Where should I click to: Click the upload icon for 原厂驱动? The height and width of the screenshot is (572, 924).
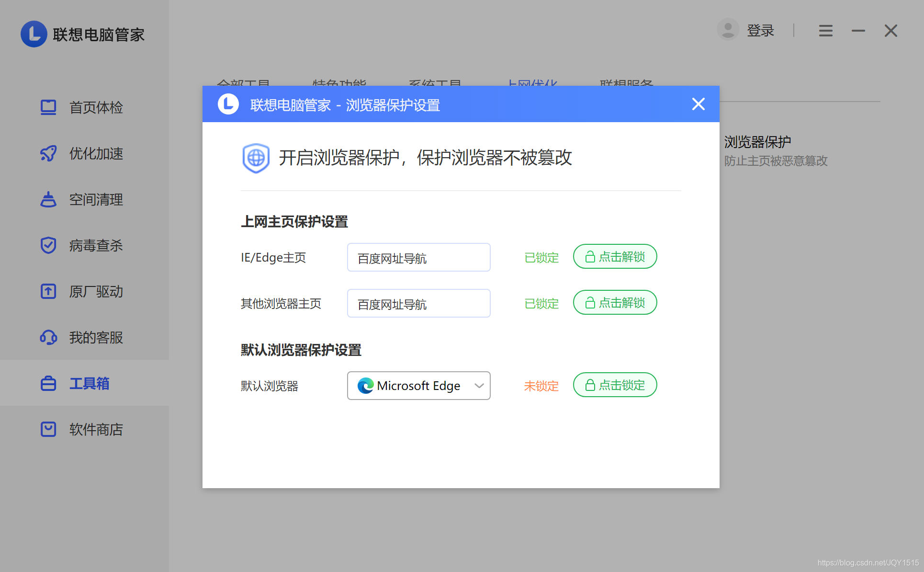(48, 291)
